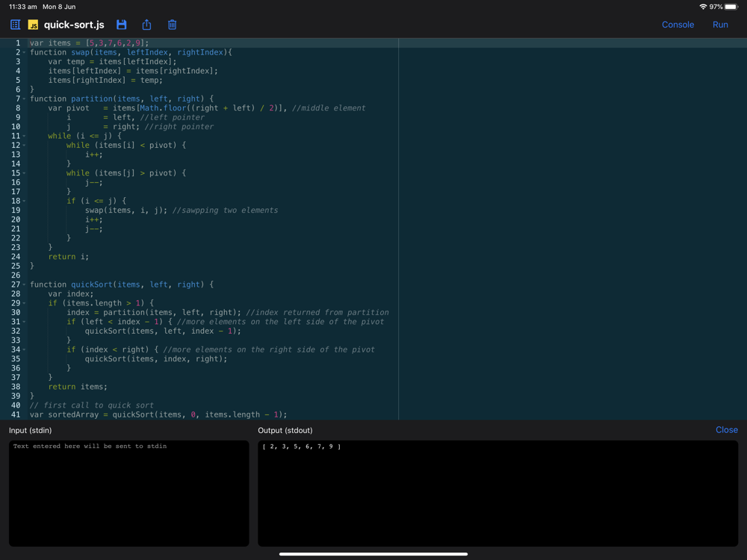This screenshot has height=560, width=747.
Task: Collapse the swap function on line 2
Action: click(x=24, y=53)
